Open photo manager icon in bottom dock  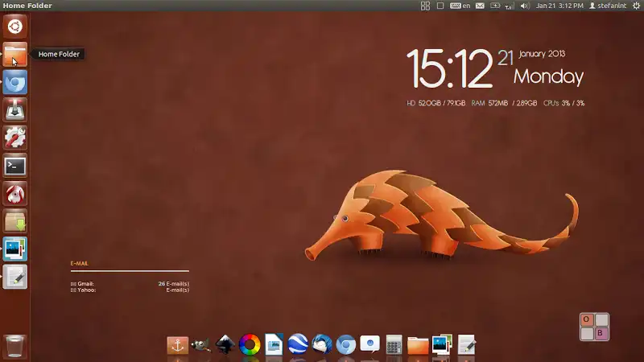click(442, 344)
